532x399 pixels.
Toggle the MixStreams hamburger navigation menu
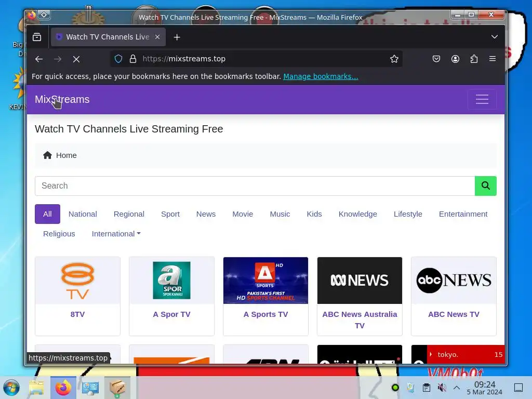[482, 99]
